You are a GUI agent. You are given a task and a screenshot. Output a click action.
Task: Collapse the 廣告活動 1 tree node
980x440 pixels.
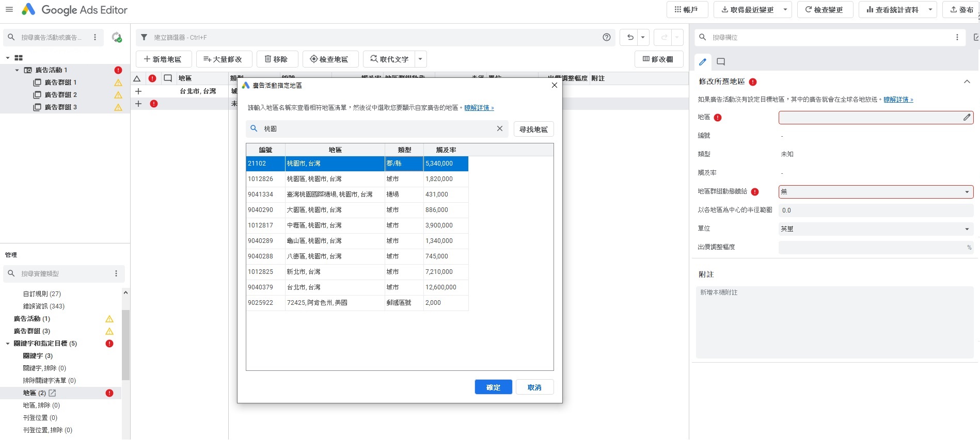click(x=17, y=70)
